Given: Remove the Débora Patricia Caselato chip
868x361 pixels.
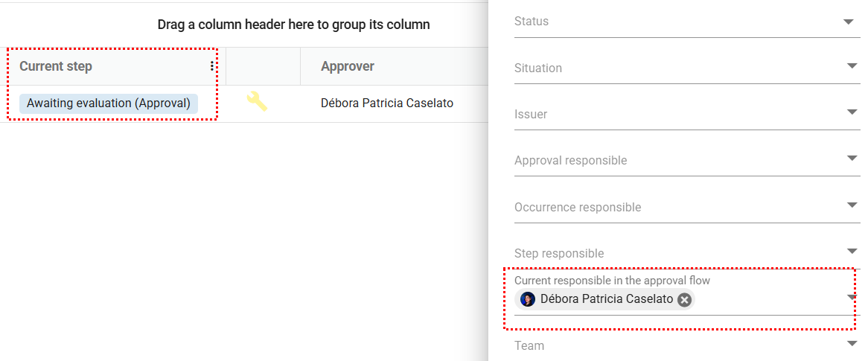Looking at the screenshot, I should (x=685, y=300).
